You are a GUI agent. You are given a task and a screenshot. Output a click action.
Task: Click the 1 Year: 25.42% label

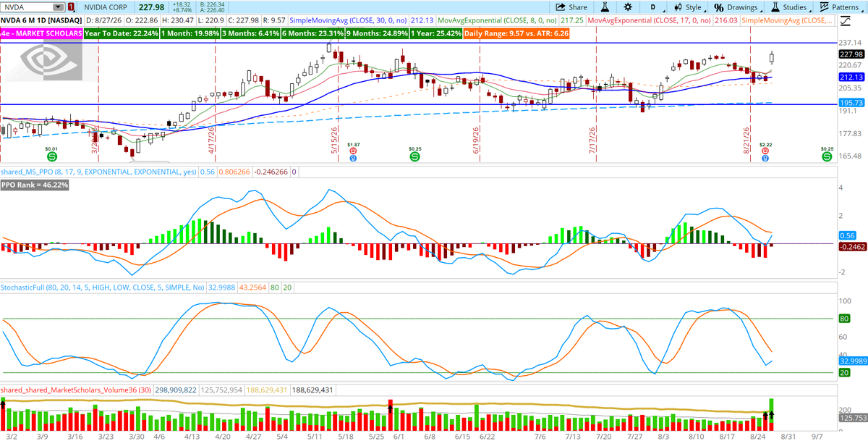437,33
